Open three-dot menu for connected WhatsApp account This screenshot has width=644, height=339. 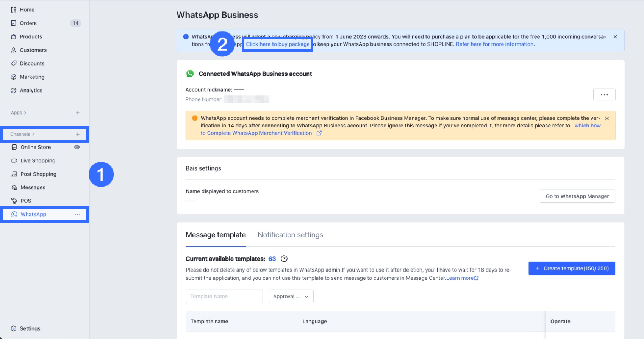pyautogui.click(x=604, y=94)
